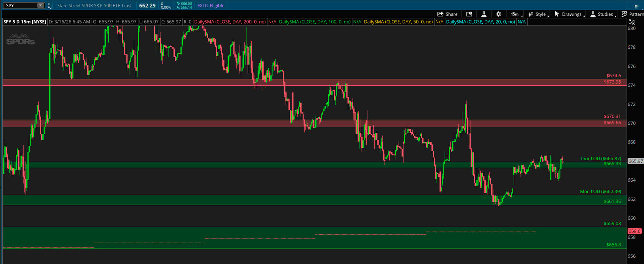Select the DailySMA 100 study label
Viewport: 644px width, 264px height.
click(x=315, y=22)
